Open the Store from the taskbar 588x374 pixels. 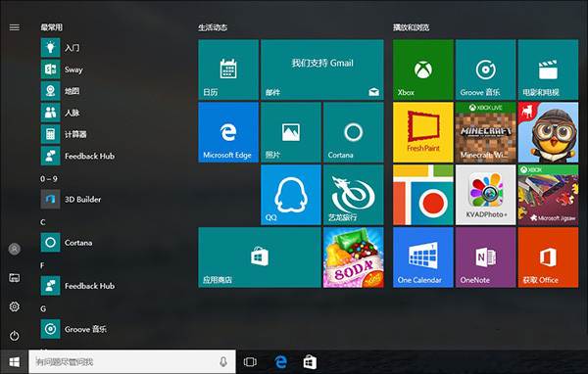[310, 362]
